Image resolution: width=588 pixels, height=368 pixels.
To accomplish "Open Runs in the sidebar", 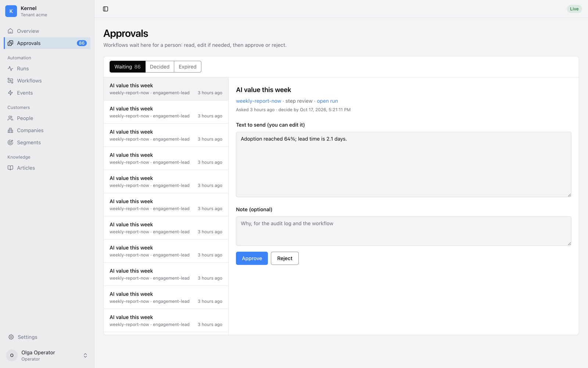I will 47,68.
